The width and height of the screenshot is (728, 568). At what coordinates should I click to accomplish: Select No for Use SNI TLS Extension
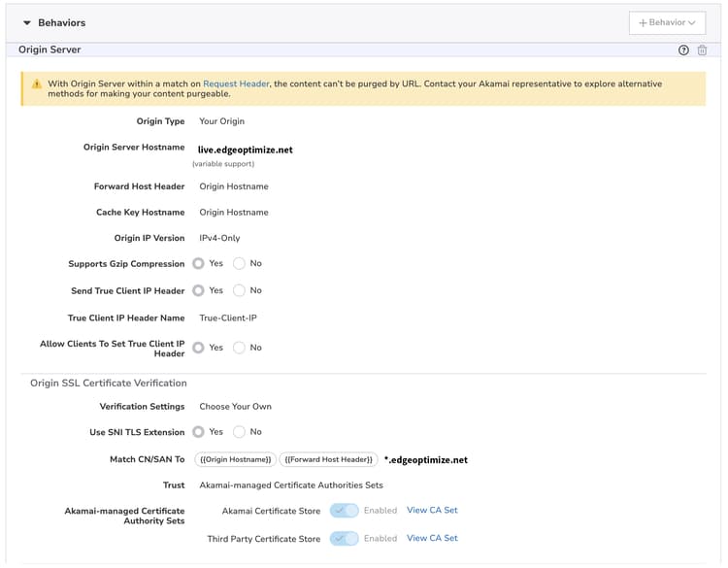(x=239, y=432)
